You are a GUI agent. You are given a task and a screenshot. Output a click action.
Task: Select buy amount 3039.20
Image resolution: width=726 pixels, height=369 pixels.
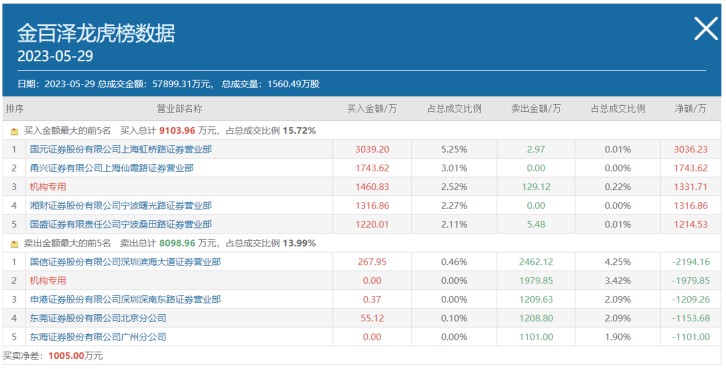coord(372,150)
